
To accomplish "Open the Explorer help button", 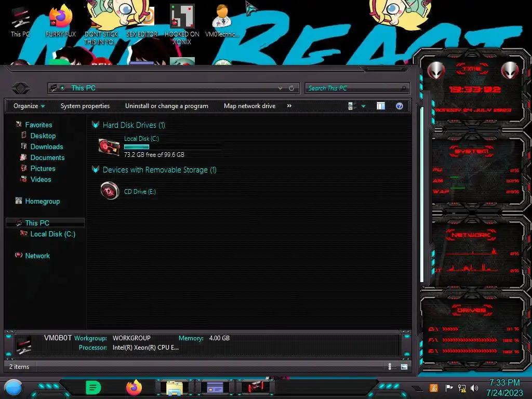I will tap(400, 106).
